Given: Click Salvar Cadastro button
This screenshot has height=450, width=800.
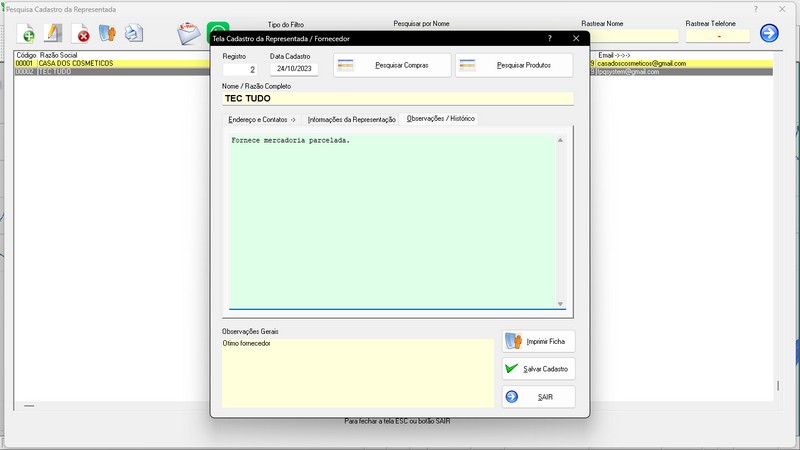Looking at the screenshot, I should tap(538, 369).
